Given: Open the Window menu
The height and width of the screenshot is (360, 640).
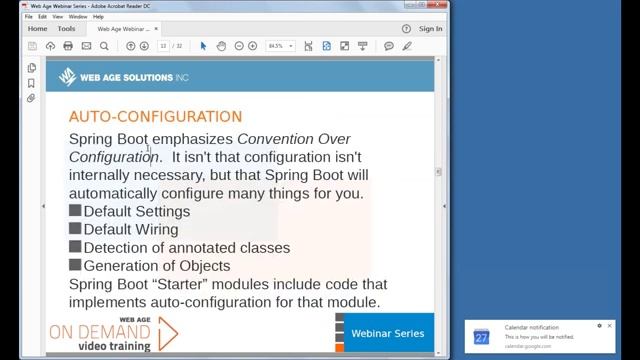Looking at the screenshot, I should (x=78, y=17).
